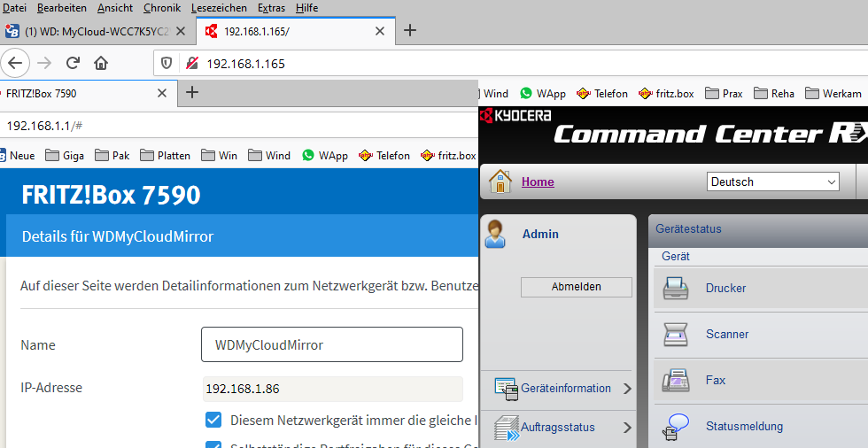Open a new tab in main browser
The width and height of the screenshot is (868, 448).
tap(409, 30)
